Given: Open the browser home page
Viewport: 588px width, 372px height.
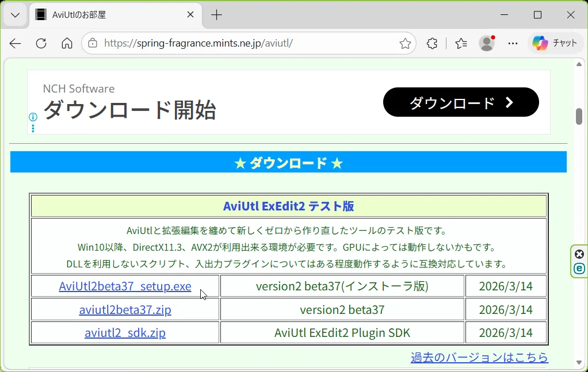Looking at the screenshot, I should [67, 44].
